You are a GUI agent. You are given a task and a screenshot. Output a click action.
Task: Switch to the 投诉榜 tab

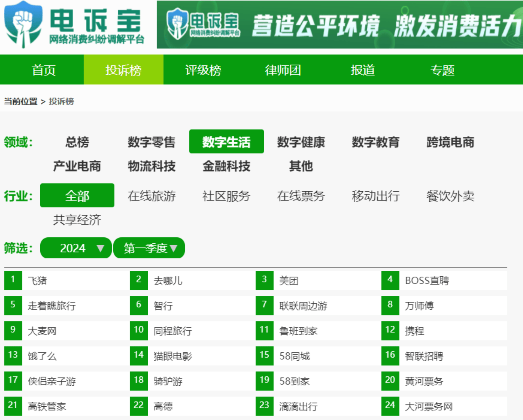click(x=124, y=70)
